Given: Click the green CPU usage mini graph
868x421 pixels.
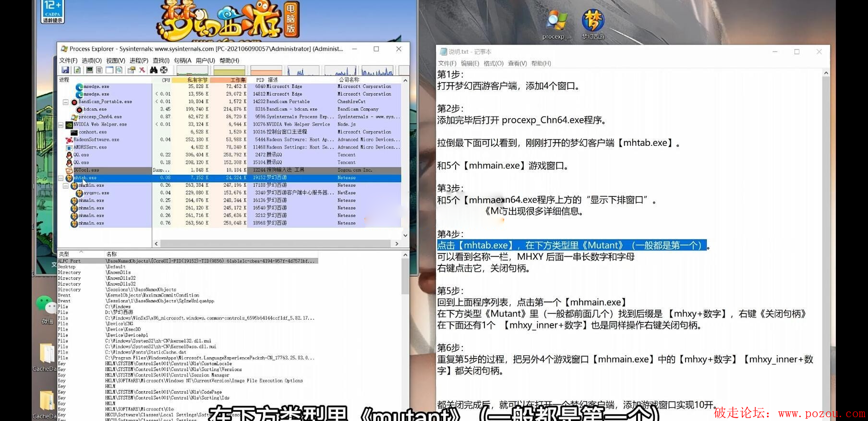Looking at the screenshot, I should click(193, 71).
